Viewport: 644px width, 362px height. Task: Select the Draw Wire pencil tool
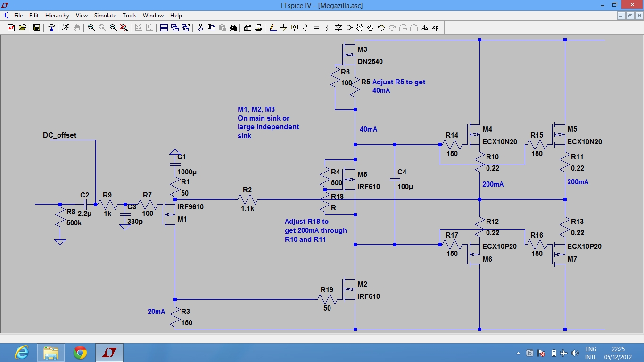(273, 28)
